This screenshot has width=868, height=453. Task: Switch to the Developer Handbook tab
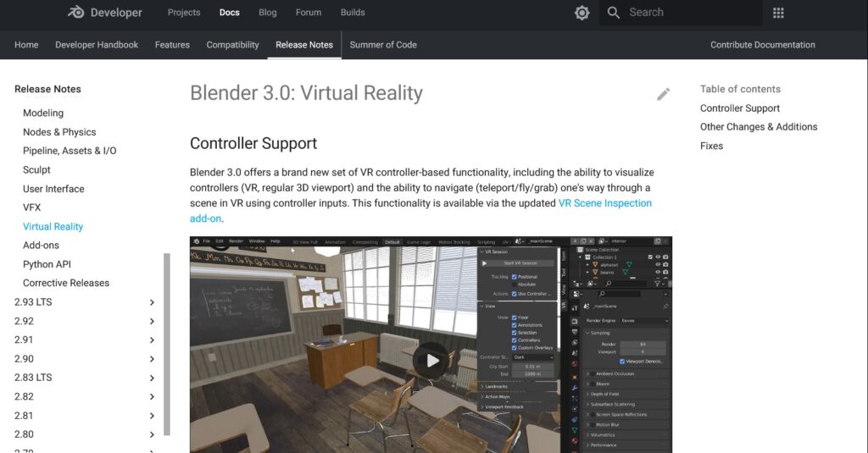pos(97,45)
